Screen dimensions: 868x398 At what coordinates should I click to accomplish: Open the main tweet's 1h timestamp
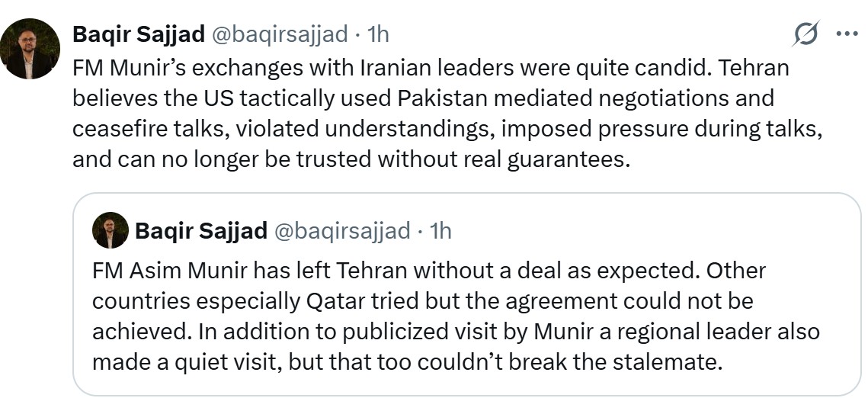379,34
